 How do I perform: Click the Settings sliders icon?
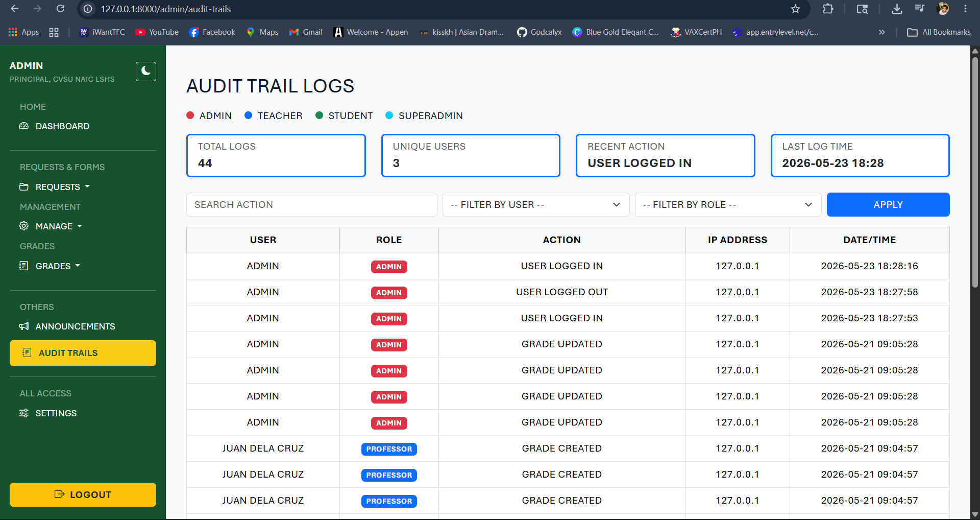(24, 413)
